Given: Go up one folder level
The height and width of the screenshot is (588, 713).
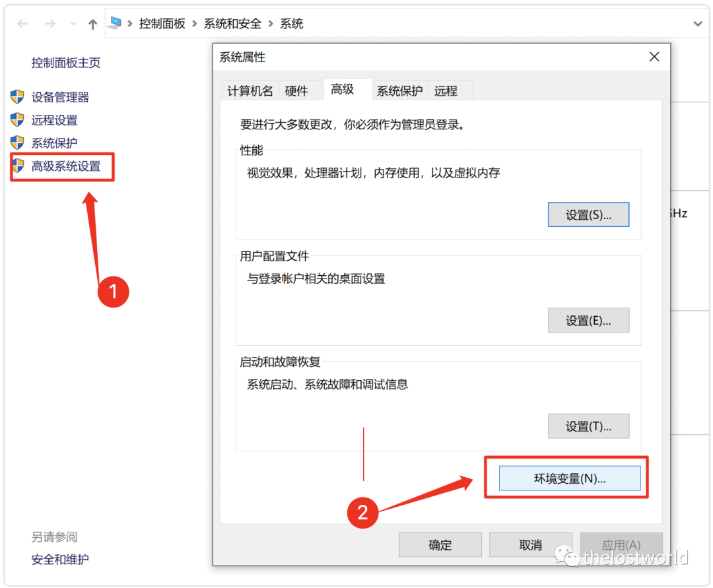Looking at the screenshot, I should [92, 24].
